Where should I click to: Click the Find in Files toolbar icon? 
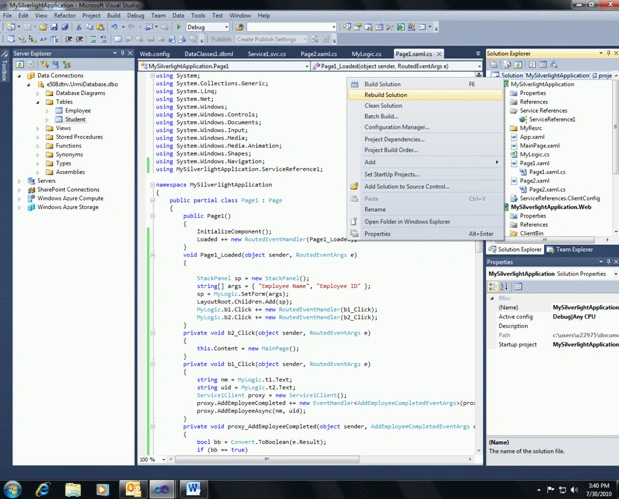point(239,27)
